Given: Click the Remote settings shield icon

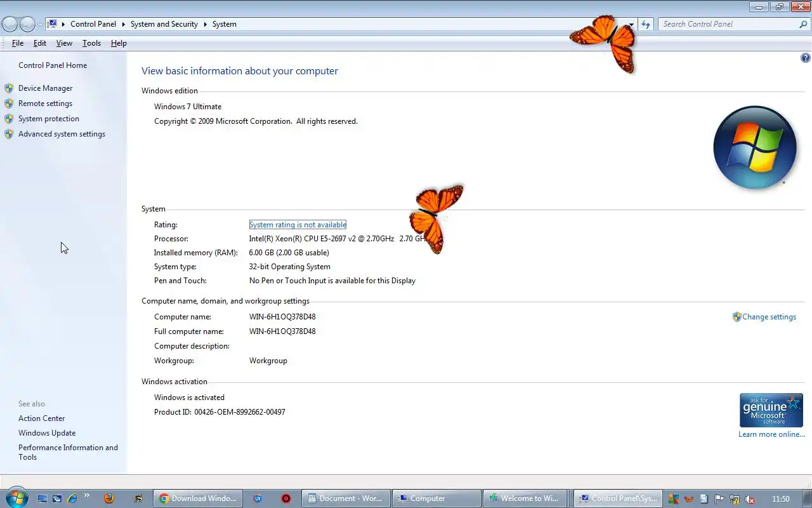Looking at the screenshot, I should tap(9, 104).
